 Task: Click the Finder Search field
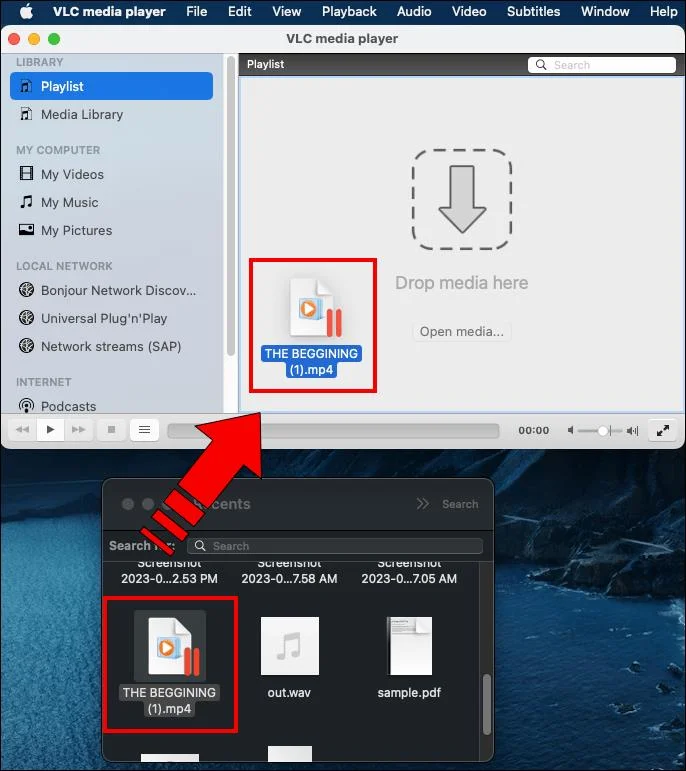click(335, 546)
